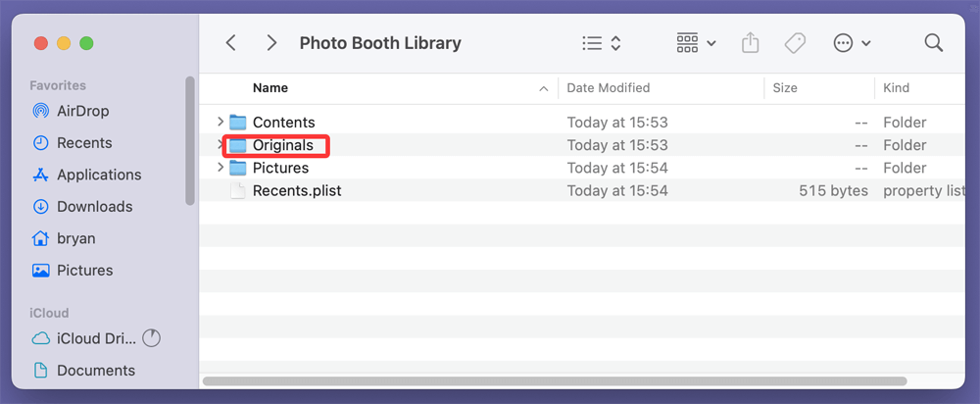Open the Action ellipsis menu

point(852,43)
